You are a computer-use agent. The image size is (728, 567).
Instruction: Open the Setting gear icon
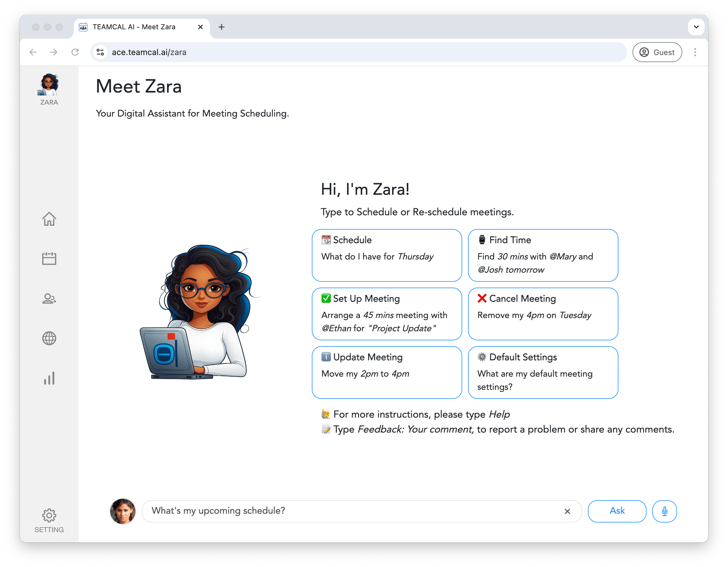click(x=49, y=515)
